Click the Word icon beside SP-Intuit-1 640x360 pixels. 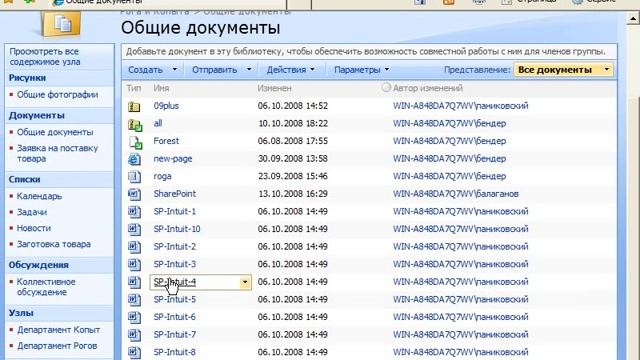pyautogui.click(x=134, y=212)
